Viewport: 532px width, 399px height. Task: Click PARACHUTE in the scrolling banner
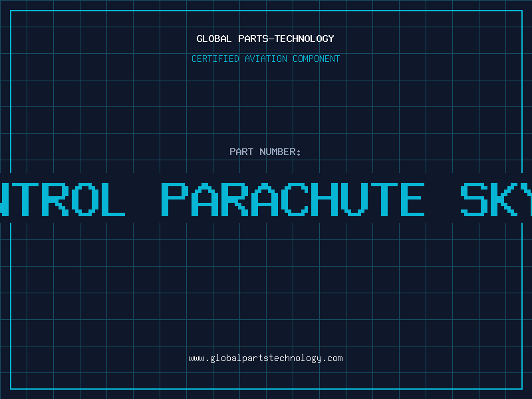pos(293,199)
